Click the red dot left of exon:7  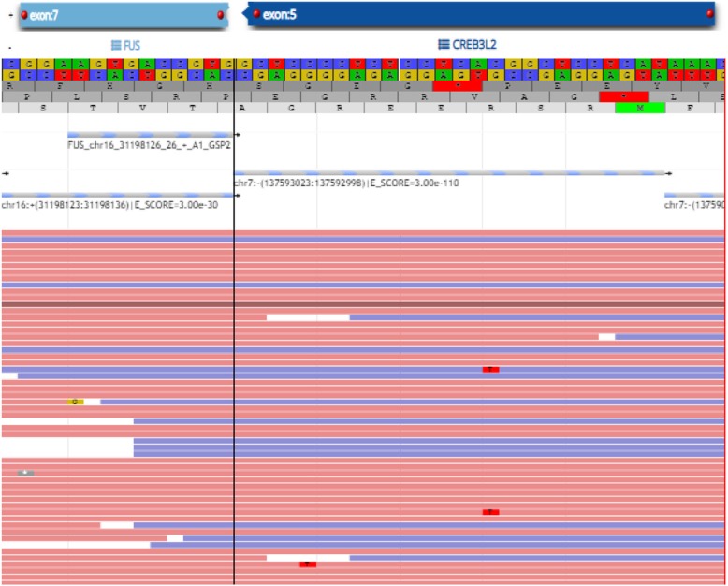click(x=22, y=15)
